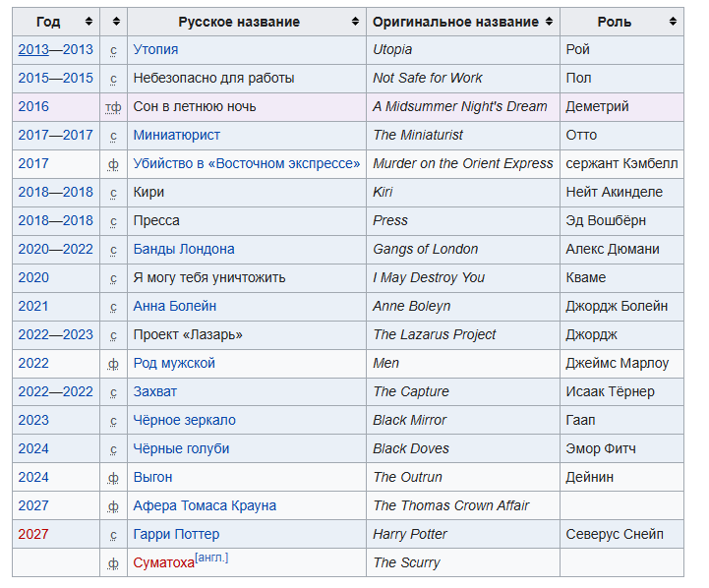Sort by the Оригинальное название column

548,22
